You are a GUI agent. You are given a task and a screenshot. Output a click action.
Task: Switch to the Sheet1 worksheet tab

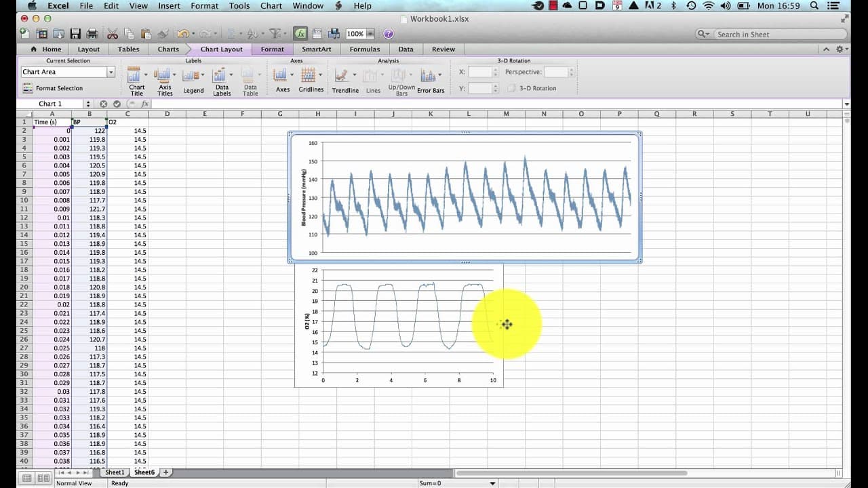click(x=115, y=472)
